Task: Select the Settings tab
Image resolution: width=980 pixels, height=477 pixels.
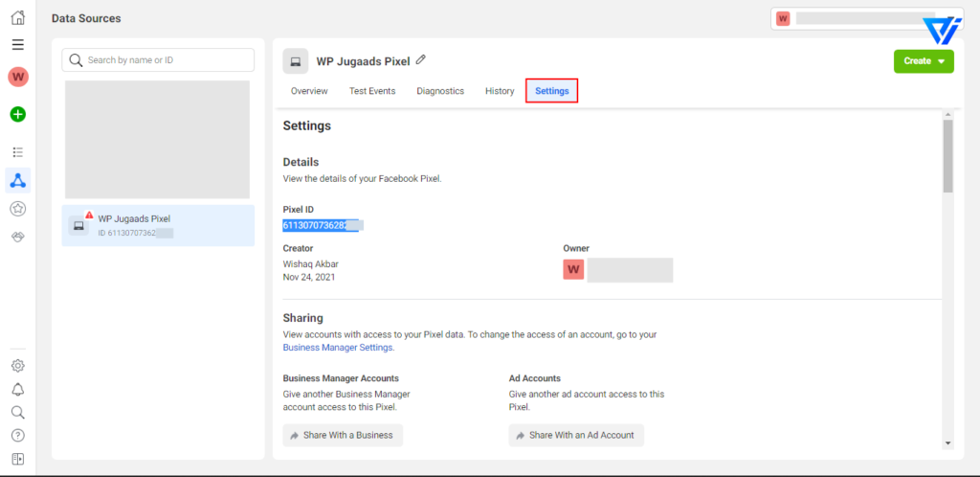Action: (x=552, y=91)
